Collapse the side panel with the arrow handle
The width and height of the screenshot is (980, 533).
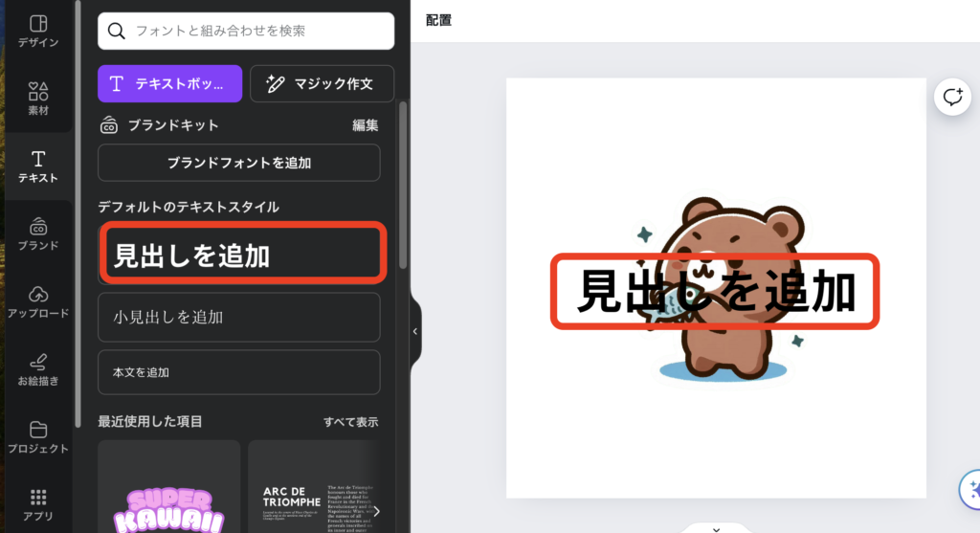click(x=414, y=331)
